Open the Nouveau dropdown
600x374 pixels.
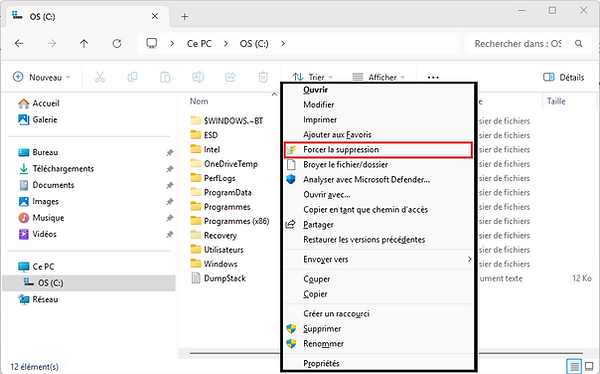(x=42, y=77)
